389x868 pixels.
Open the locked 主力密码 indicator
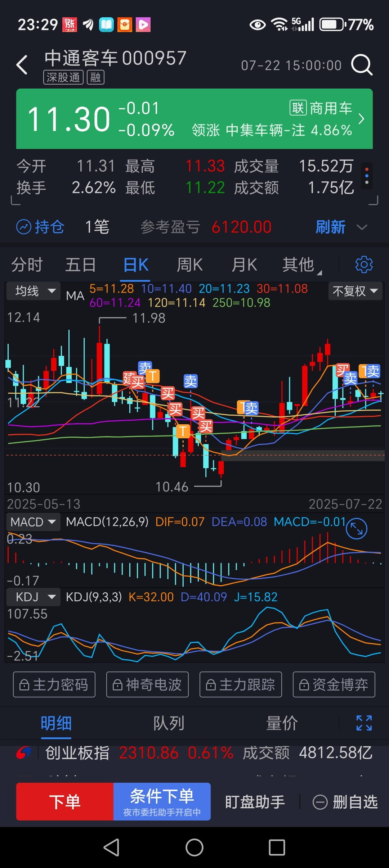coord(54,684)
